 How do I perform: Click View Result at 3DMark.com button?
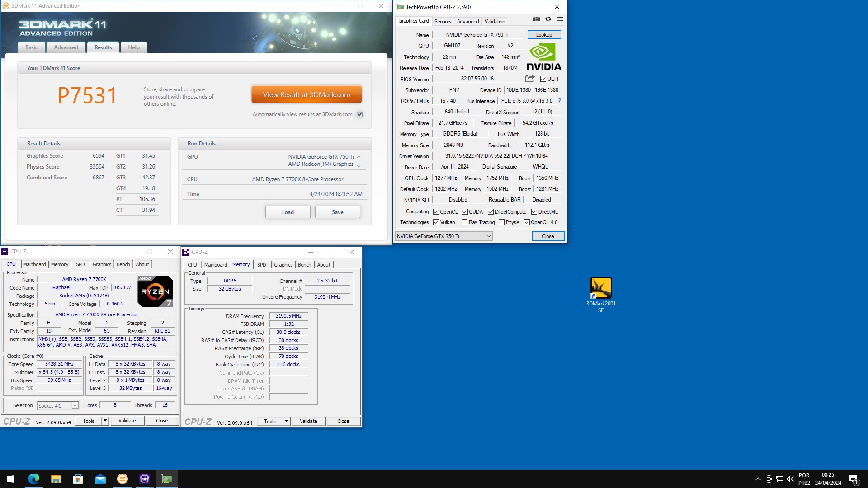click(x=307, y=95)
